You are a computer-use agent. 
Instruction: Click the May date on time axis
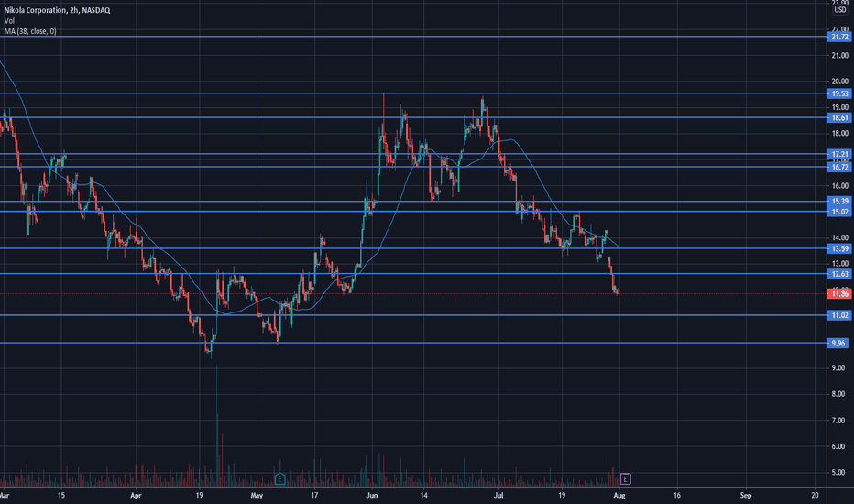point(257,495)
